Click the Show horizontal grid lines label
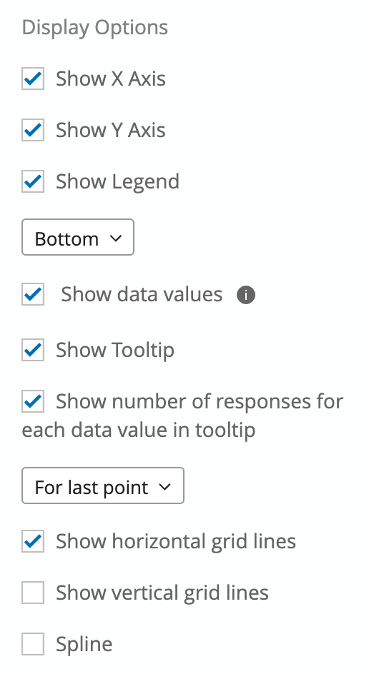Screen dimensions: 368x675 (176, 542)
